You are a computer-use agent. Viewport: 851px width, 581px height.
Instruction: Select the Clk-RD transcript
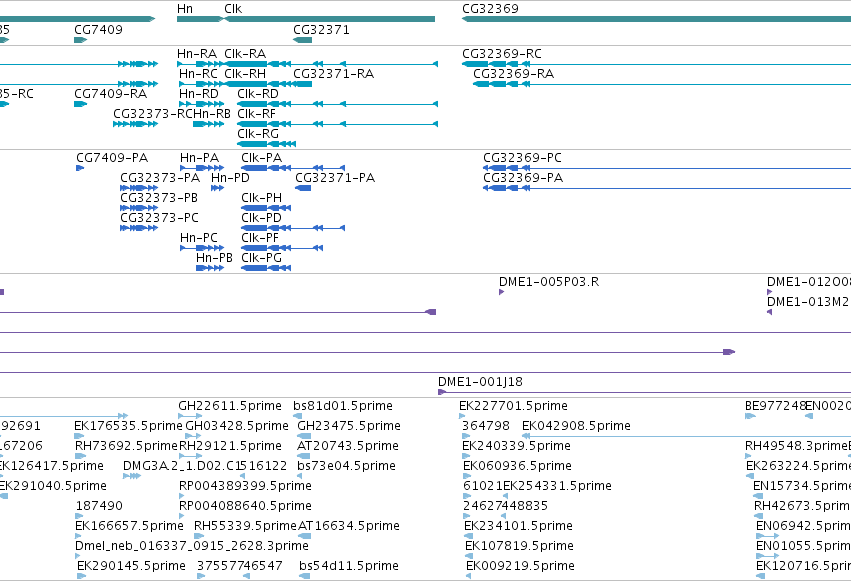[258, 94]
